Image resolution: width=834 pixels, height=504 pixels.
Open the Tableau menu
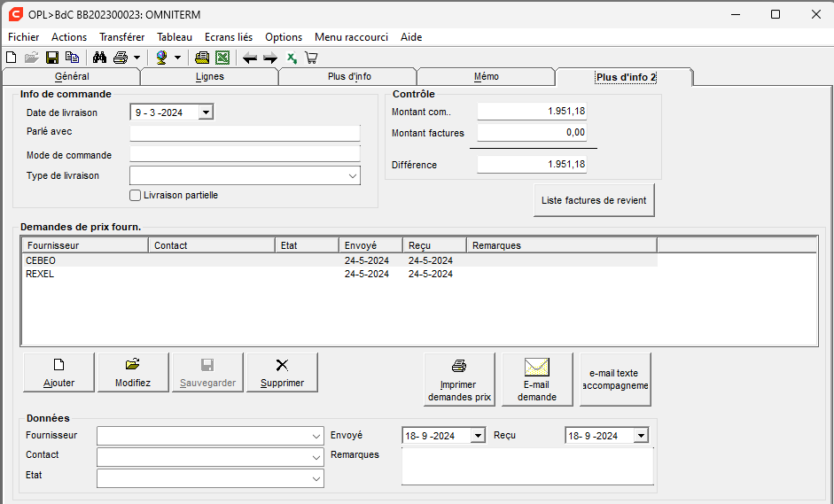click(175, 37)
